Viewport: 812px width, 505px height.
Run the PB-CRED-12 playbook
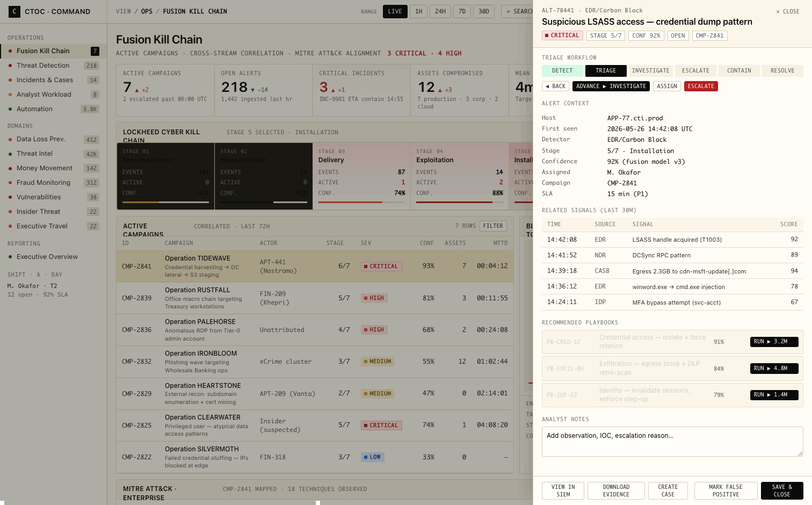coord(774,342)
